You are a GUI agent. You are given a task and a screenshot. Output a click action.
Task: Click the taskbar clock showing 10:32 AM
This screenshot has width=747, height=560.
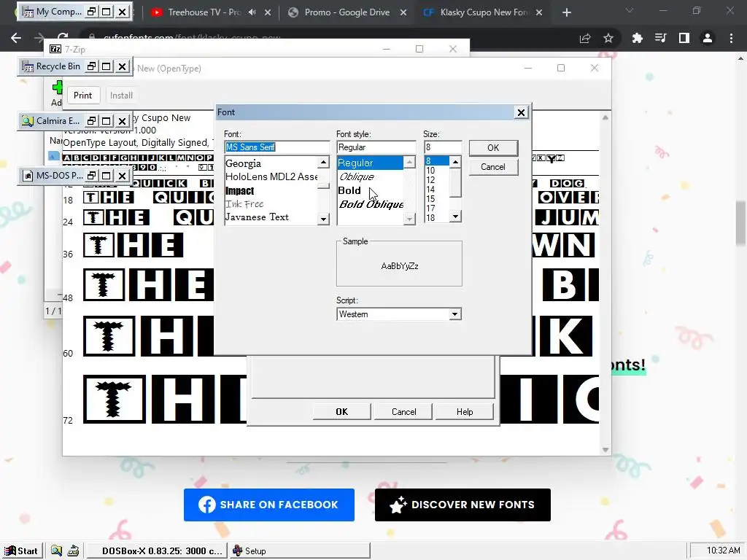(723, 551)
